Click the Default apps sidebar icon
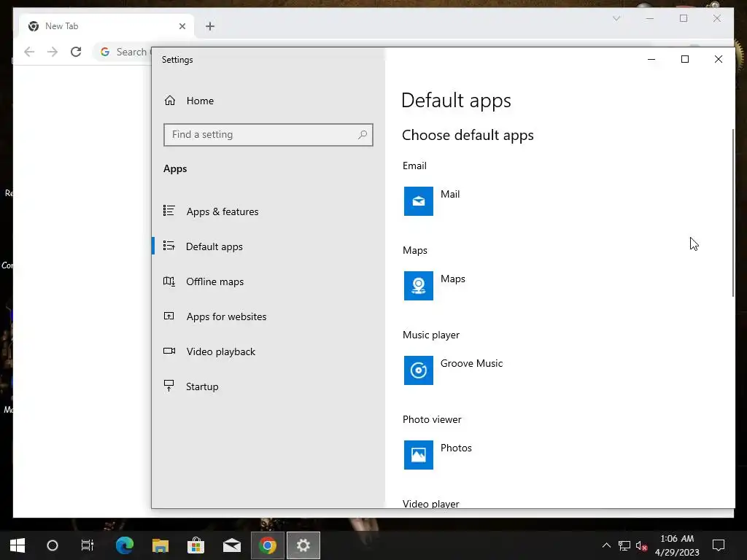 [x=169, y=246]
